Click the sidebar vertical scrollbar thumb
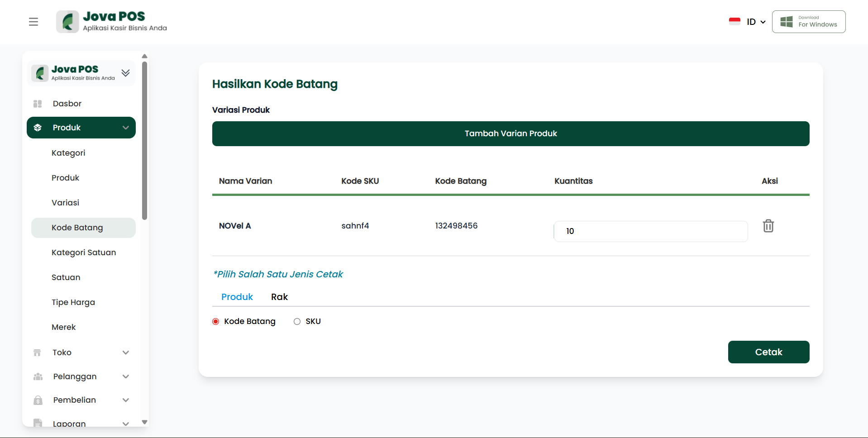This screenshot has height=438, width=868. point(144,140)
